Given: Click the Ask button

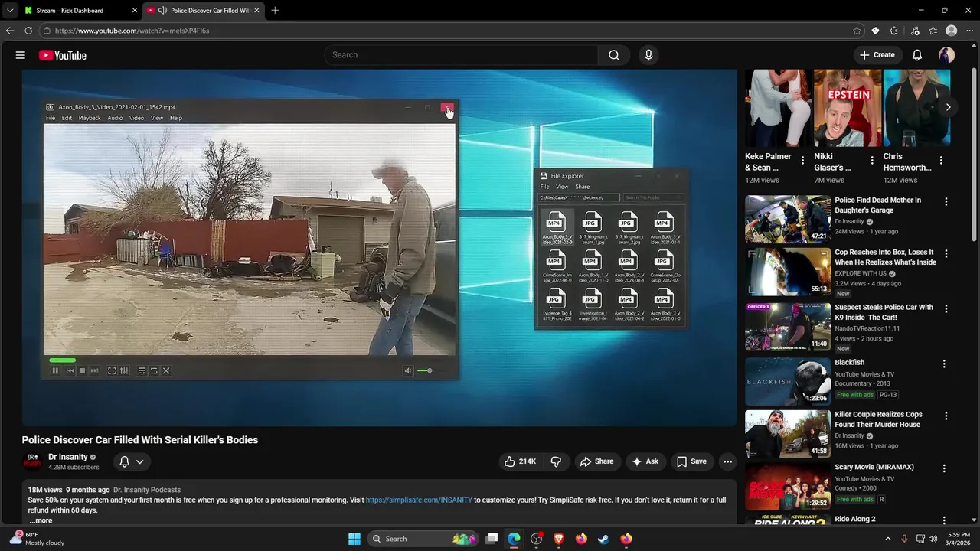Looking at the screenshot, I should (645, 461).
